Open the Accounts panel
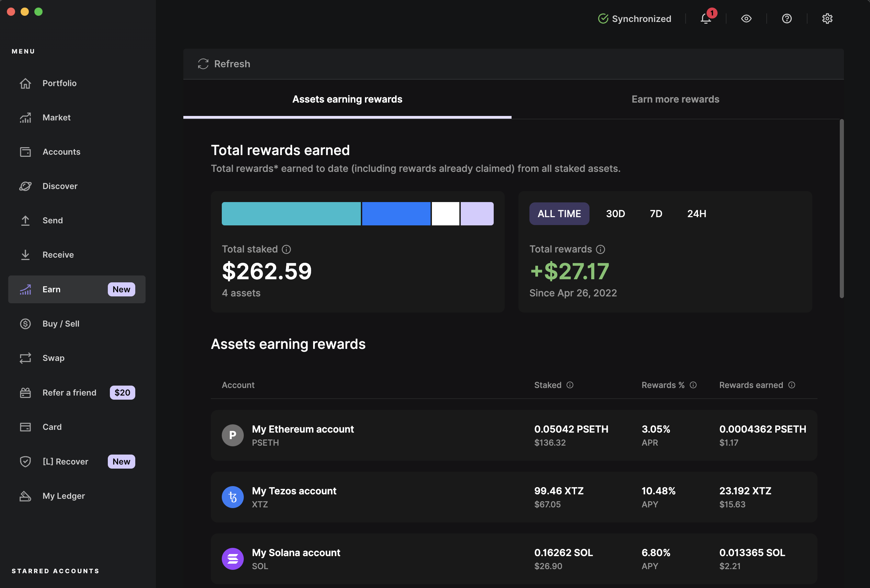The width and height of the screenshot is (870, 588). (x=61, y=152)
